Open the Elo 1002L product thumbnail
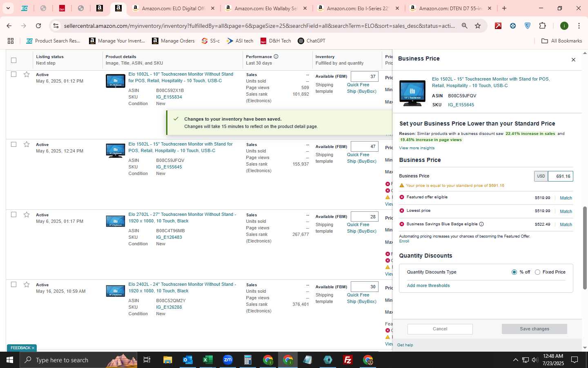 click(x=115, y=81)
